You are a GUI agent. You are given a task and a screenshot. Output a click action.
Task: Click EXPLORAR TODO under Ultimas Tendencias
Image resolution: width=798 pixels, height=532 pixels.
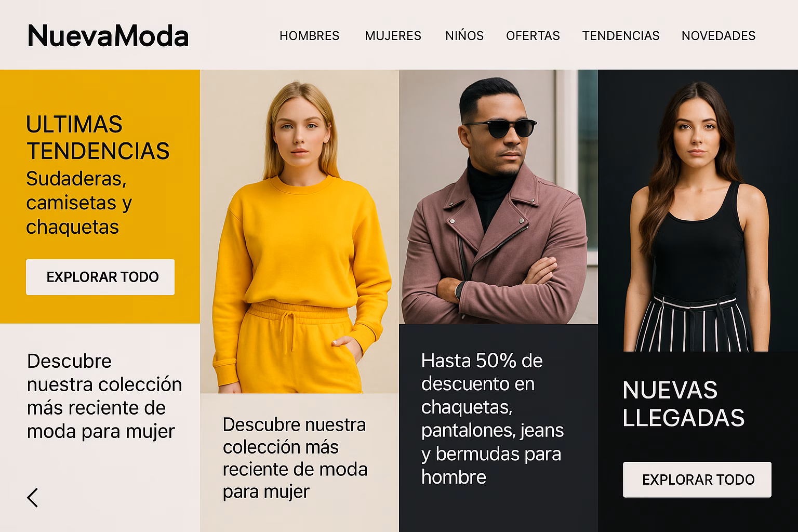point(100,277)
